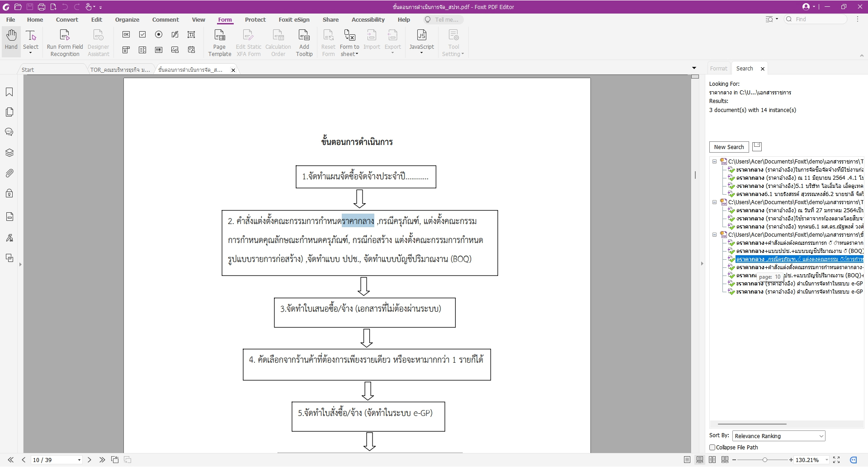Open the Layers panel
Screen dimensions: 868x467
(9, 153)
